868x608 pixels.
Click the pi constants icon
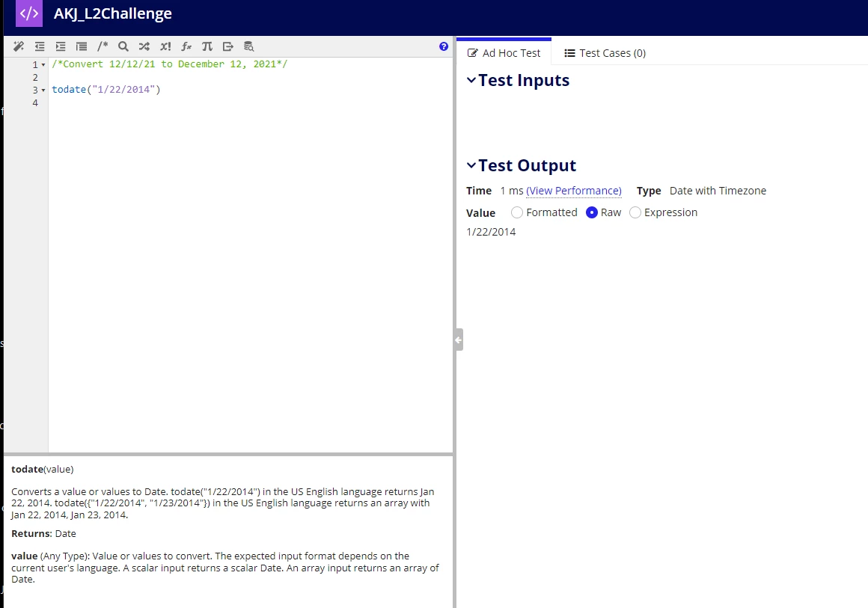click(207, 46)
